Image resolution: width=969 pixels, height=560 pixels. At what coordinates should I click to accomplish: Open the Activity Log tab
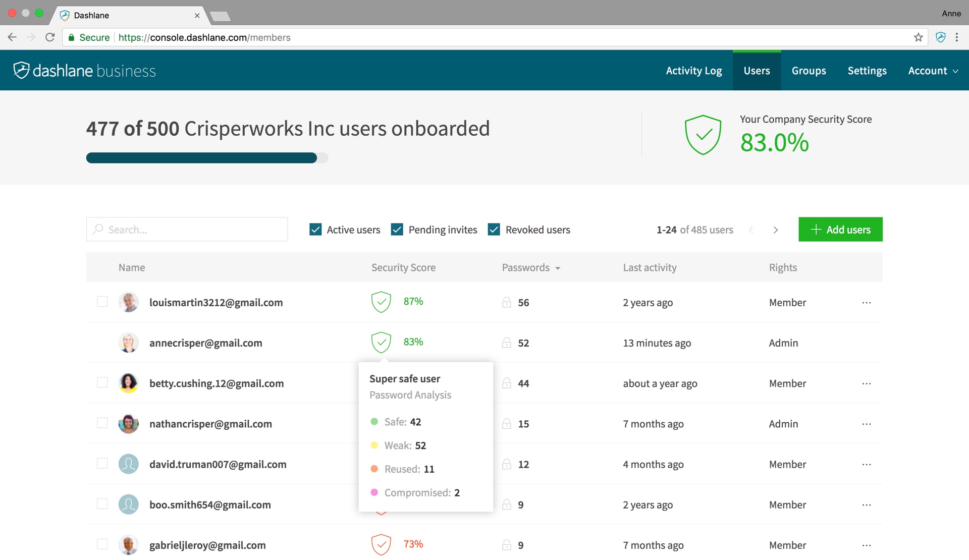pos(694,71)
